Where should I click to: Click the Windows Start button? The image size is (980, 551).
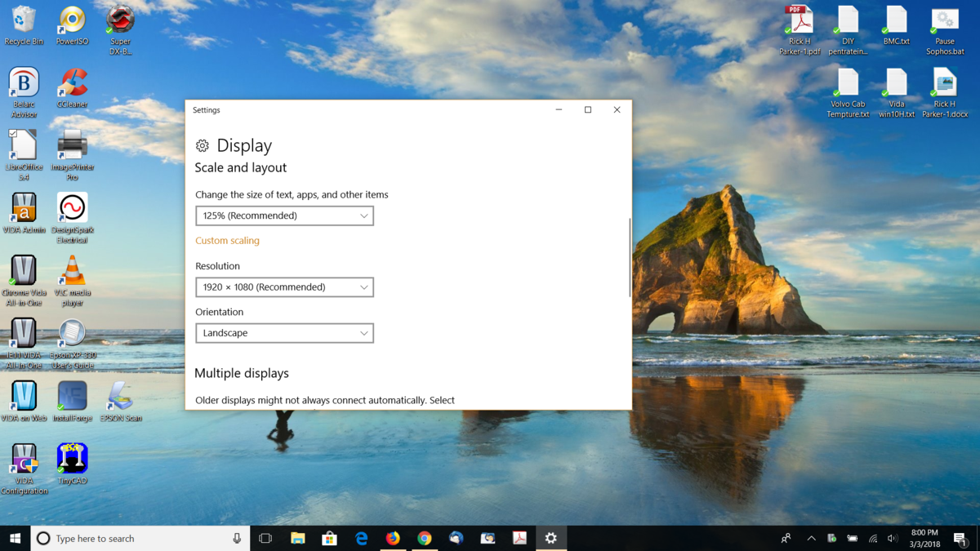[x=15, y=539]
